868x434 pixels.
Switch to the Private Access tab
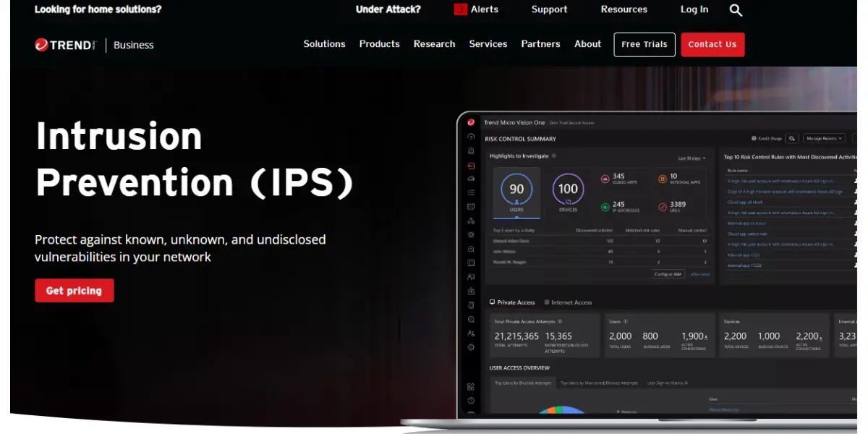[512, 302]
